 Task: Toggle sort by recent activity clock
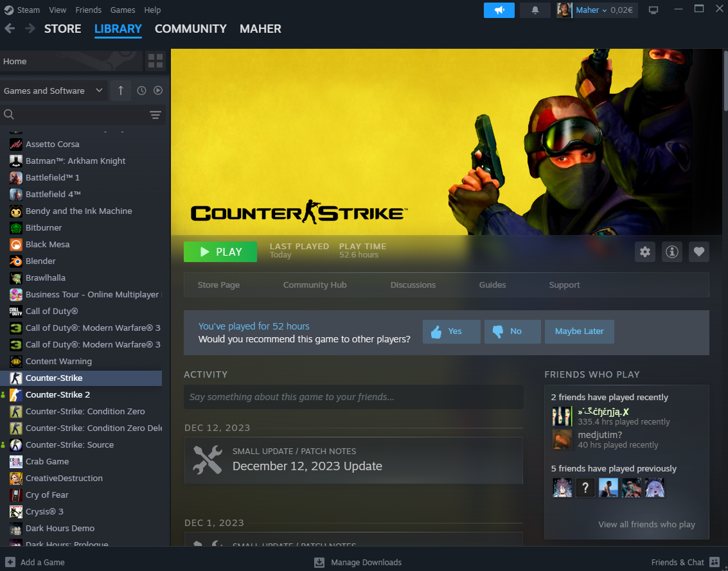click(x=141, y=91)
